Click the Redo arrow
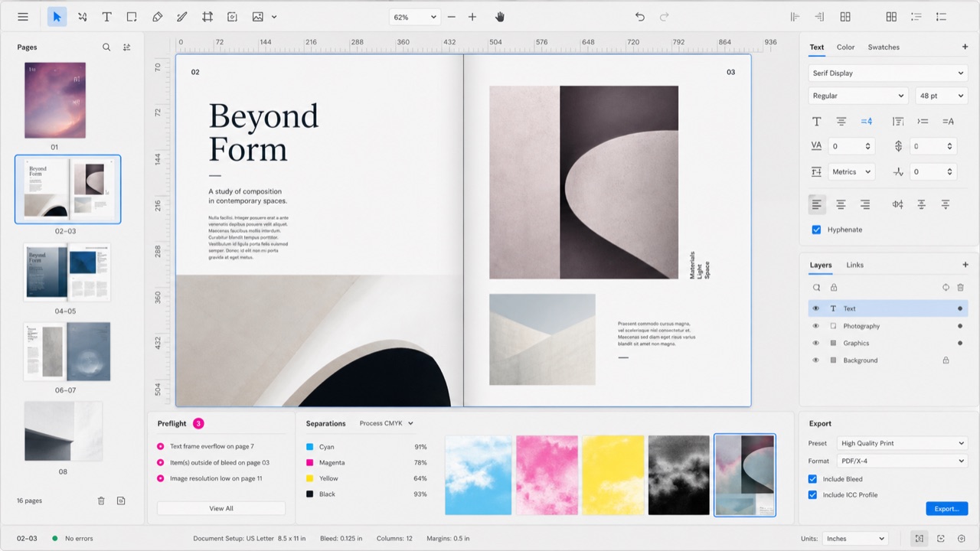This screenshot has width=980, height=551. [665, 17]
